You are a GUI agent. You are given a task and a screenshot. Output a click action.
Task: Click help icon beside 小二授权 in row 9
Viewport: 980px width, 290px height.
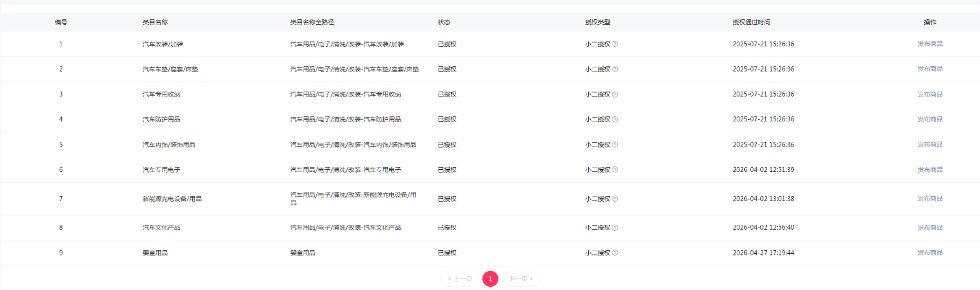coord(615,253)
